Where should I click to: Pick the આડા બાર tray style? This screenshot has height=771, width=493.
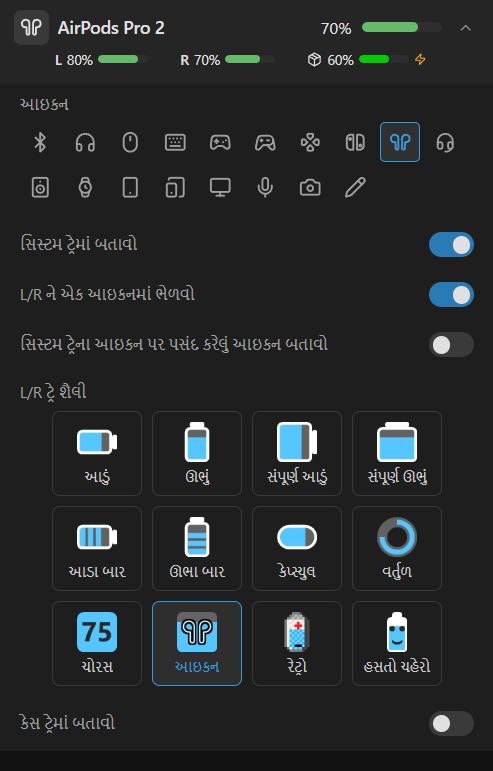coord(97,548)
